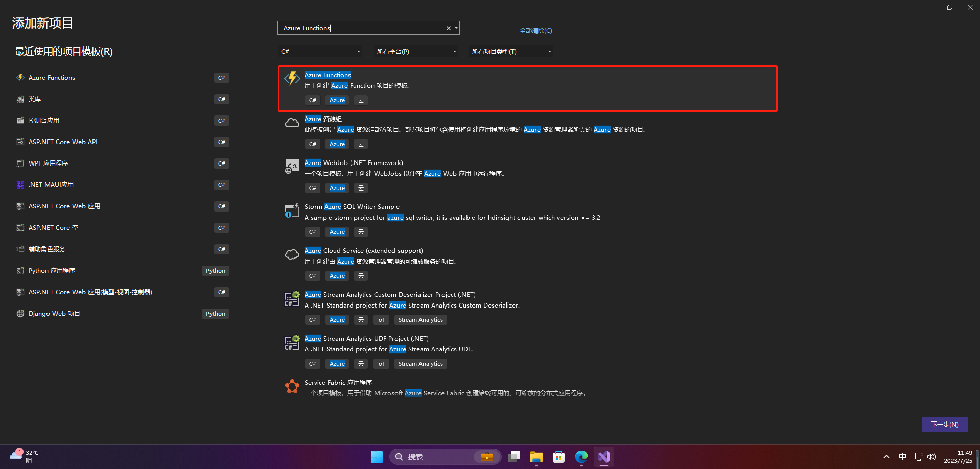Open the Task View taskbar icon
This screenshot has width=980, height=469.
point(514,457)
